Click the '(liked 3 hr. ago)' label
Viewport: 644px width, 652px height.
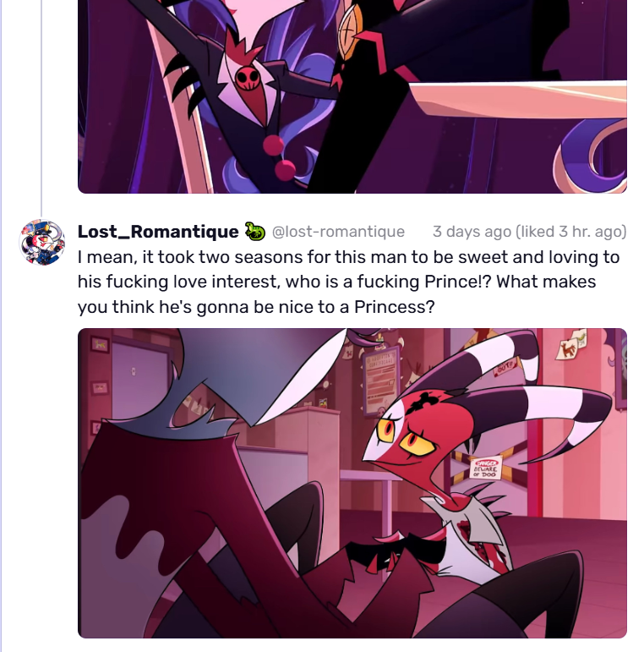point(570,232)
